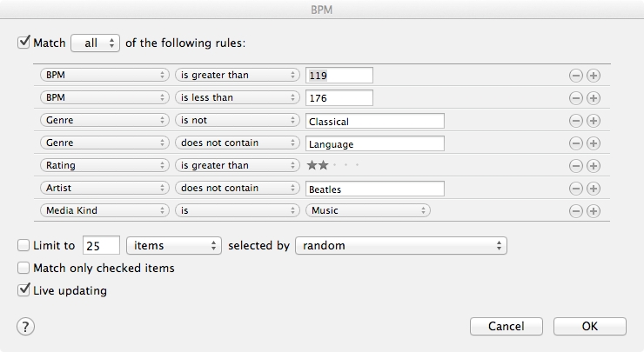644x352 pixels.
Task: Click the Beatles artist text field
Action: pos(375,189)
